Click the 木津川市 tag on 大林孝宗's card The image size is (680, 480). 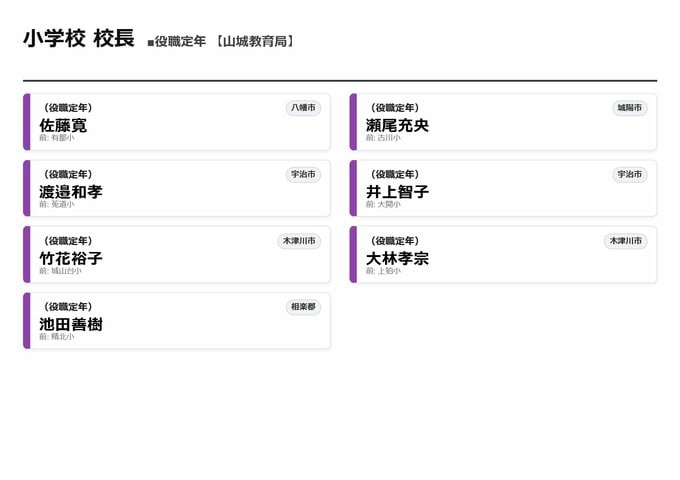pos(626,241)
